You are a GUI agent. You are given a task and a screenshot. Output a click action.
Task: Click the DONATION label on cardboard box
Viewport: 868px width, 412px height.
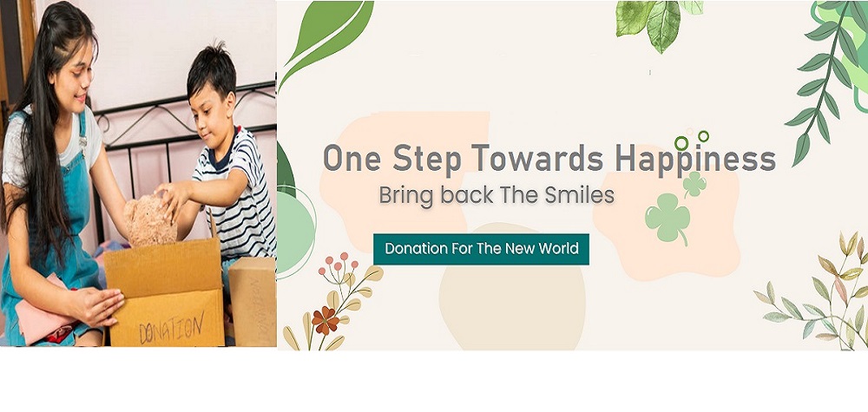click(x=171, y=327)
